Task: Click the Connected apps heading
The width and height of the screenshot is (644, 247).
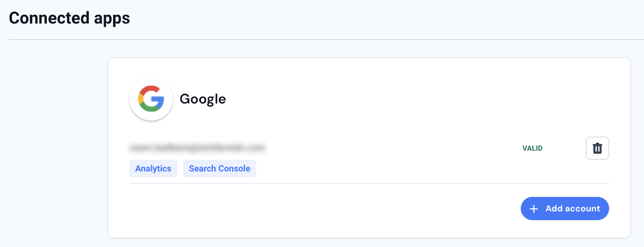Action: [69, 18]
